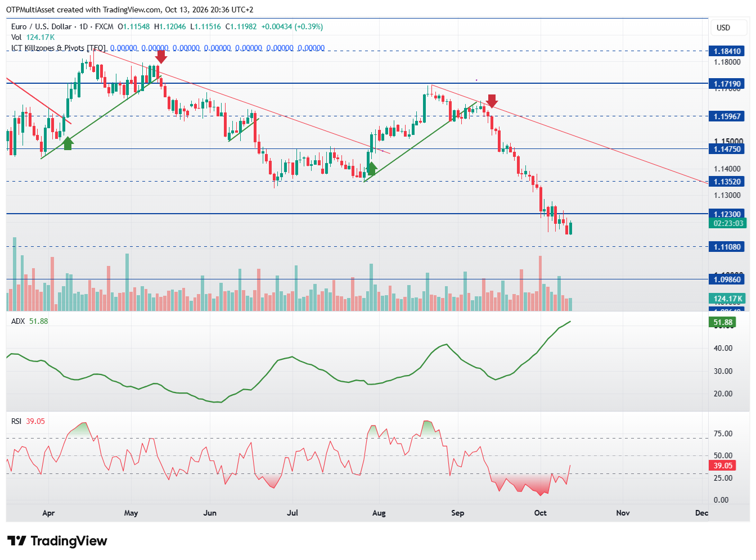Click the Nov label on the time axis

623,513
